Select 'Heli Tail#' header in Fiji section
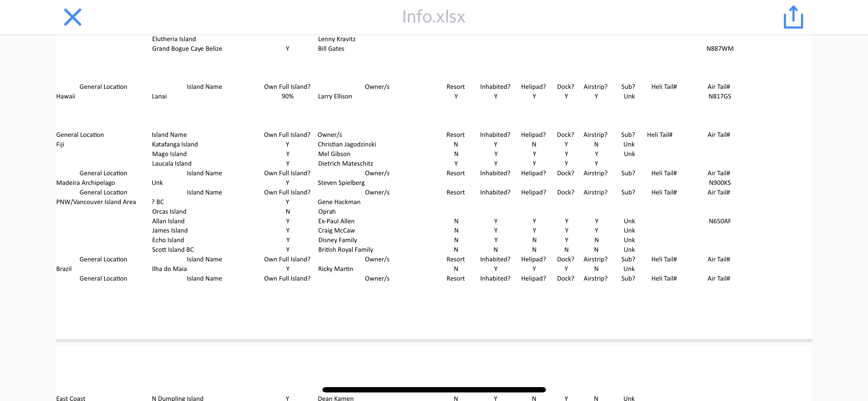Viewport: 868px width, 401px height. pos(660,135)
